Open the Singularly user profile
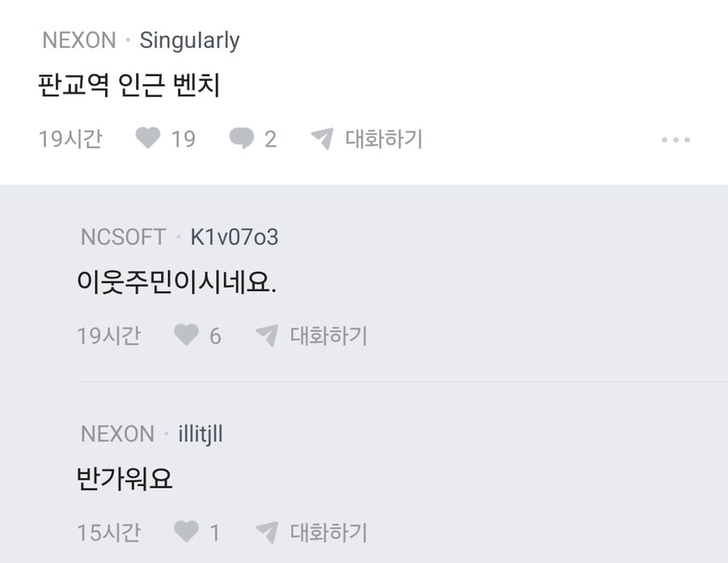Screen dimensions: 728x563 [x=189, y=40]
